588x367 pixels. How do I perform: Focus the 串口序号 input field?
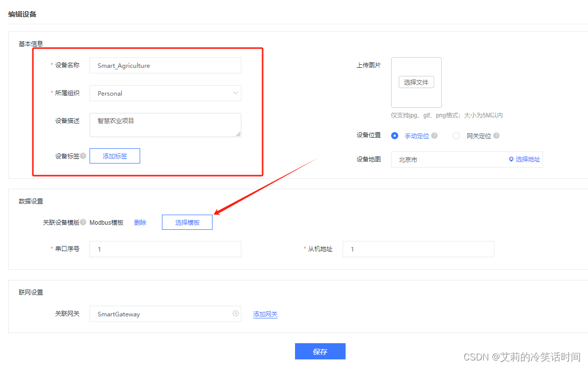pyautogui.click(x=165, y=249)
